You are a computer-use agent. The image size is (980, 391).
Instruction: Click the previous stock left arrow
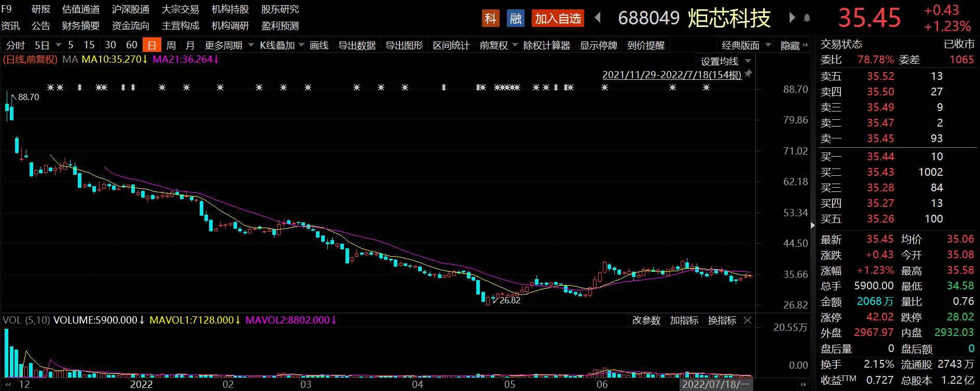point(598,18)
